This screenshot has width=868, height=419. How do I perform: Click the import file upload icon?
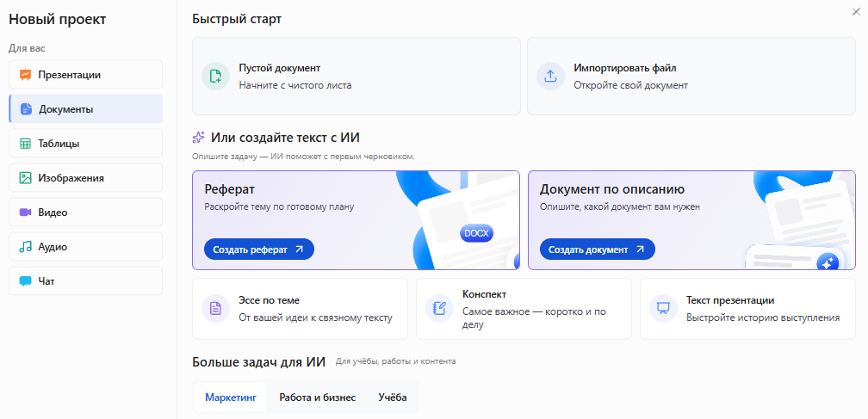pos(550,77)
